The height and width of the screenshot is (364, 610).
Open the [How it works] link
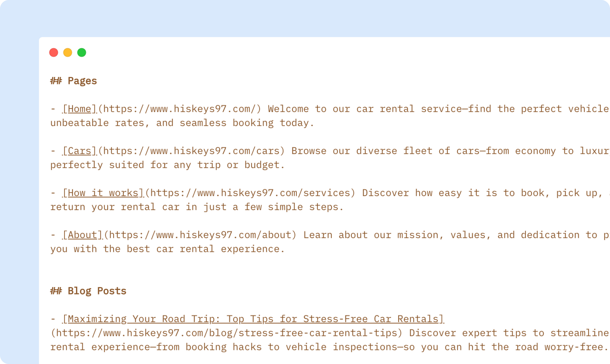coord(103,193)
